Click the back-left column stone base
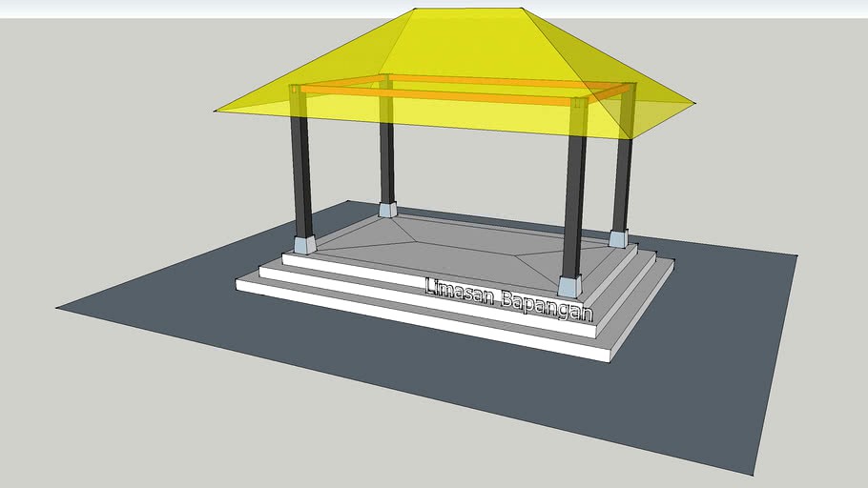This screenshot has height=488, width=868. [x=387, y=209]
